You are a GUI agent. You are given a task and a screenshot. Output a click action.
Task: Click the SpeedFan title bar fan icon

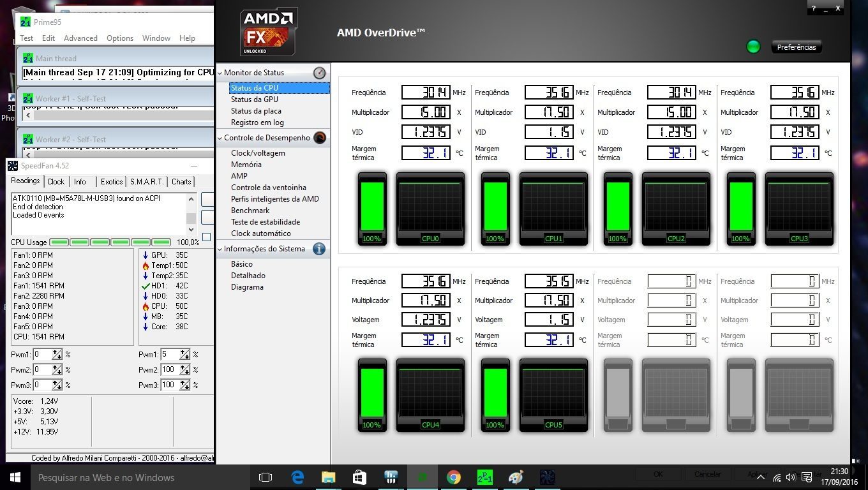coord(13,166)
